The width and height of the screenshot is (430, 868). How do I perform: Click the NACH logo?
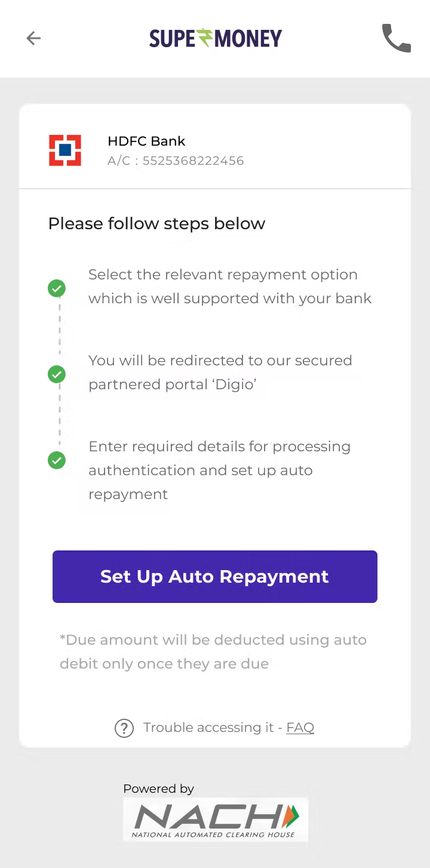(215, 820)
